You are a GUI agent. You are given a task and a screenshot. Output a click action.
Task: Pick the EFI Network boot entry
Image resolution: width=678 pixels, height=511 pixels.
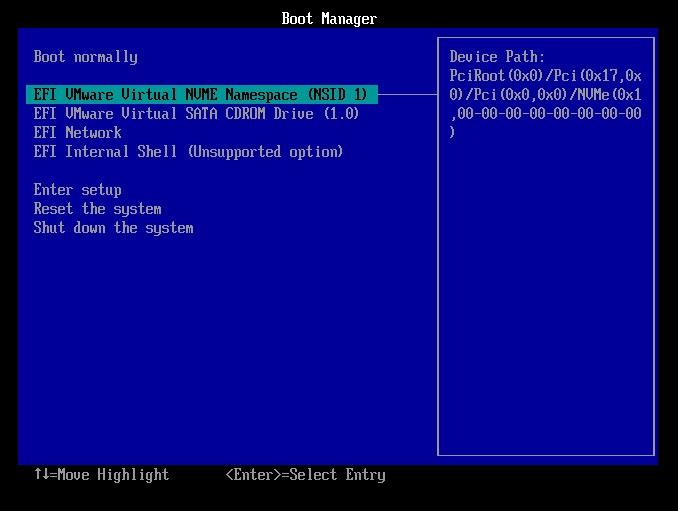tap(77, 133)
